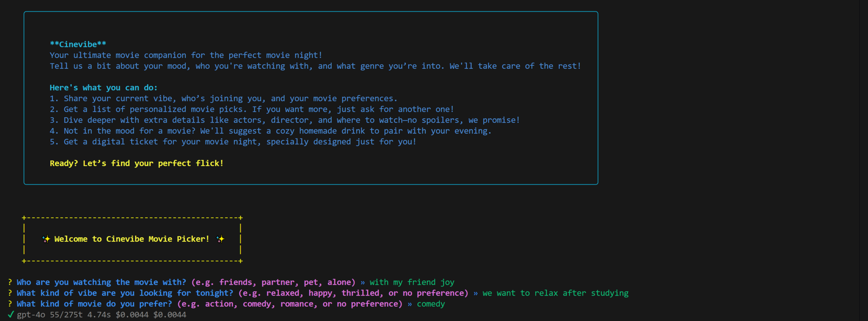Click the sparkle icon after Movie Picker!
This screenshot has width=868, height=321.
coord(220,239)
